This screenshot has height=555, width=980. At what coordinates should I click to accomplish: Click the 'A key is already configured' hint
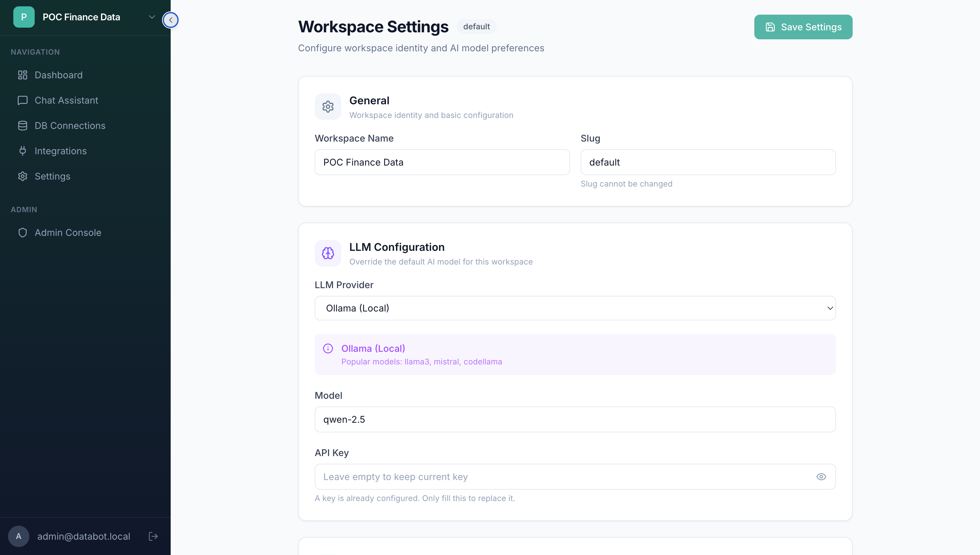point(414,498)
